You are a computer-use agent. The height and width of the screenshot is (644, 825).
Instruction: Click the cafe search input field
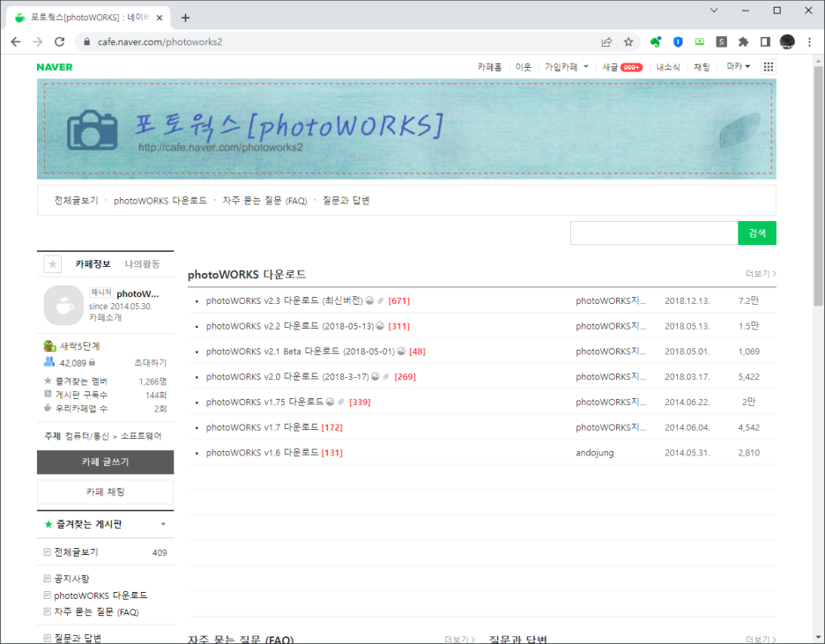[x=654, y=233]
